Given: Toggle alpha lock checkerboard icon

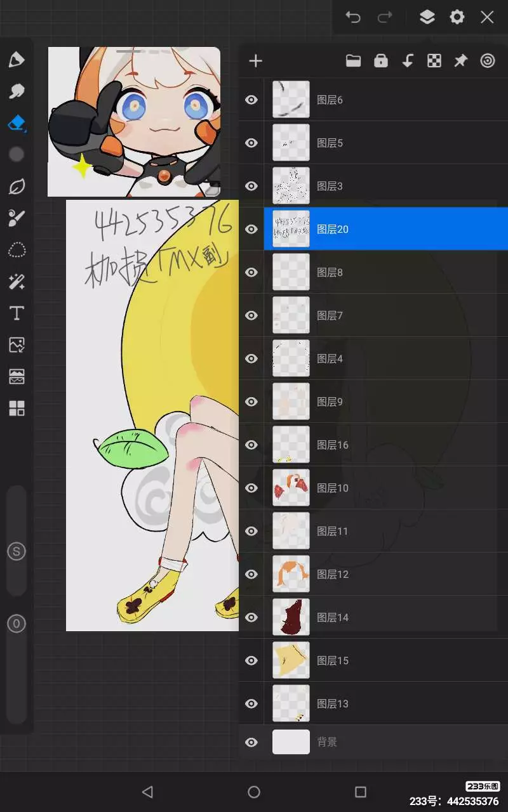Looking at the screenshot, I should pos(434,61).
